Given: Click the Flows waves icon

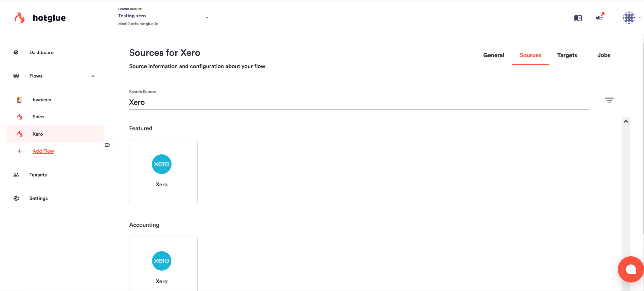Looking at the screenshot, I should coord(16,76).
